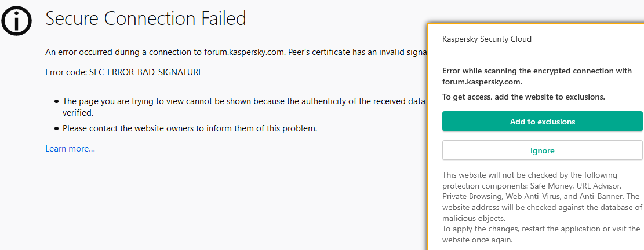
Task: Click the To get access instruction text
Action: [523, 97]
